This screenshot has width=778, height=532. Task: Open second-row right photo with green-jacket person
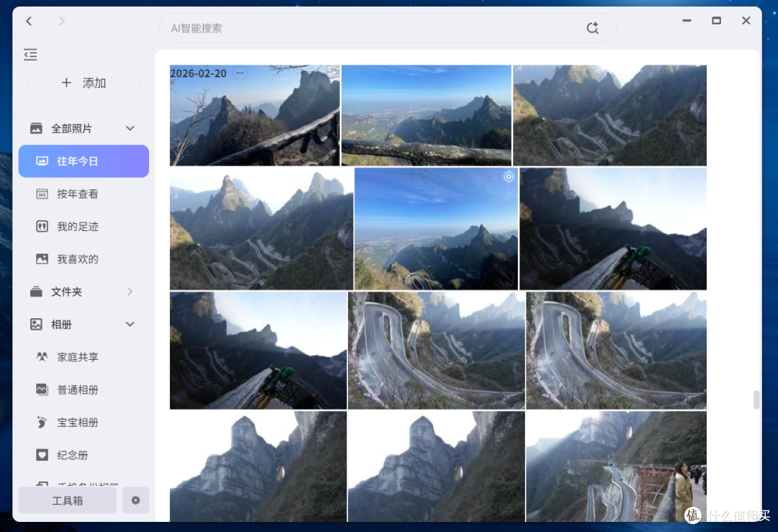[613, 229]
